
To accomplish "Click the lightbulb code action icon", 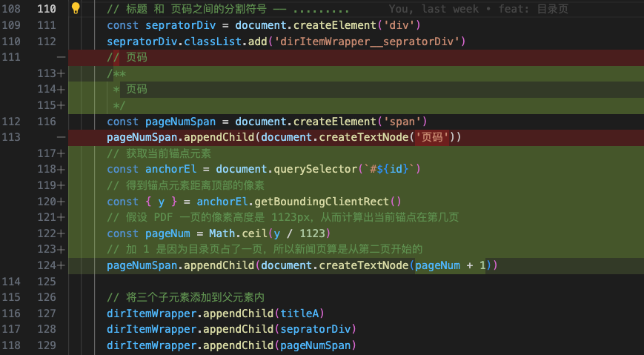I will [x=76, y=8].
